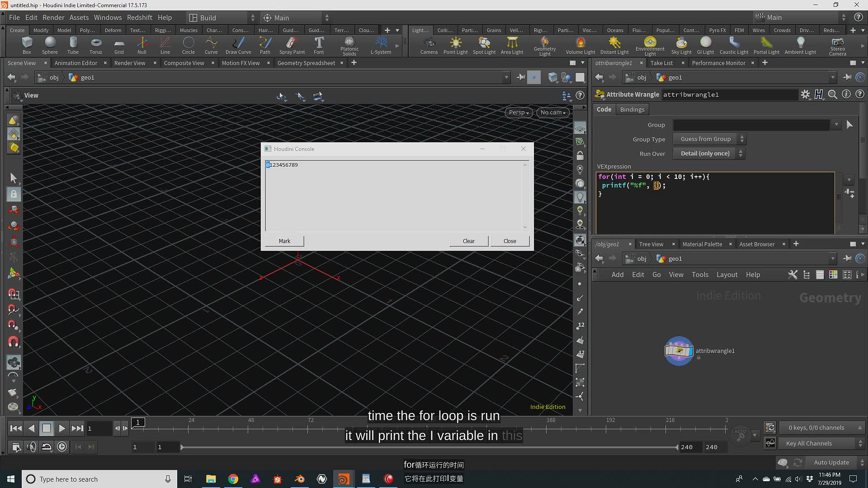Click the VEXpression code editor

click(x=715, y=202)
